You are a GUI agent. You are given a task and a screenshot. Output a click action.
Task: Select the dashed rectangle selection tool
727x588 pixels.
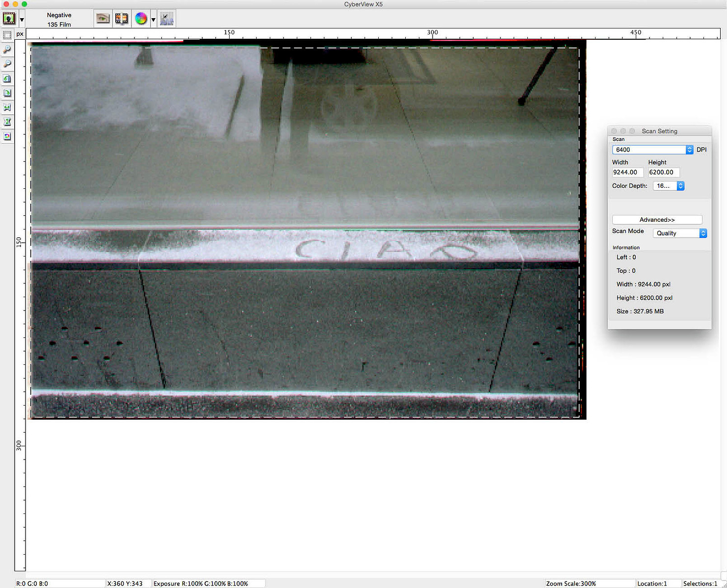7,35
